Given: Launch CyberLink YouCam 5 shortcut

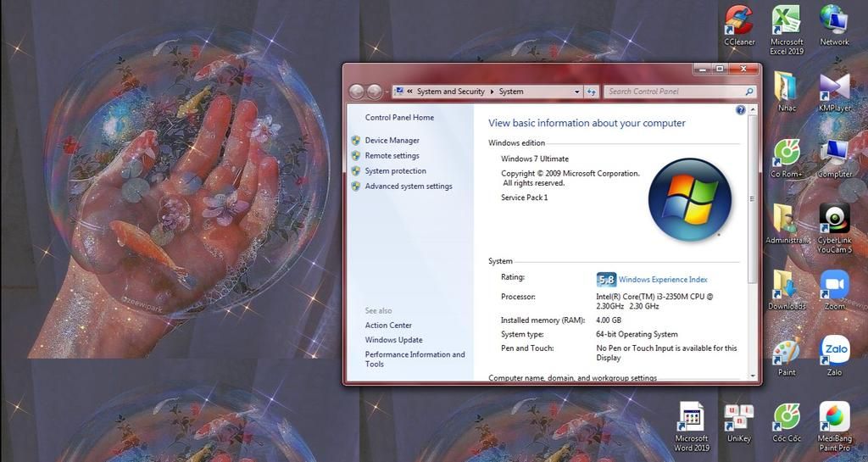Looking at the screenshot, I should tap(834, 229).
